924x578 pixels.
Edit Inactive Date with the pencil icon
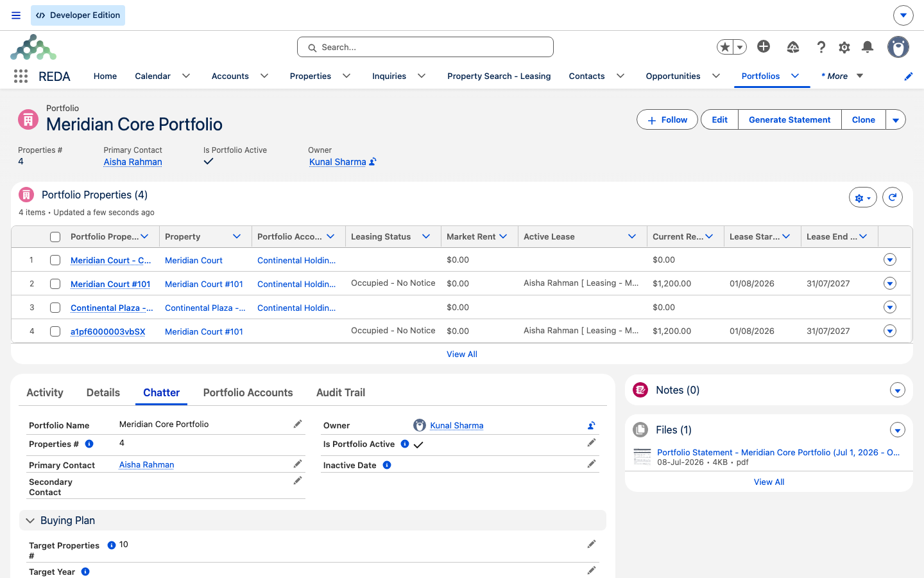pos(592,464)
